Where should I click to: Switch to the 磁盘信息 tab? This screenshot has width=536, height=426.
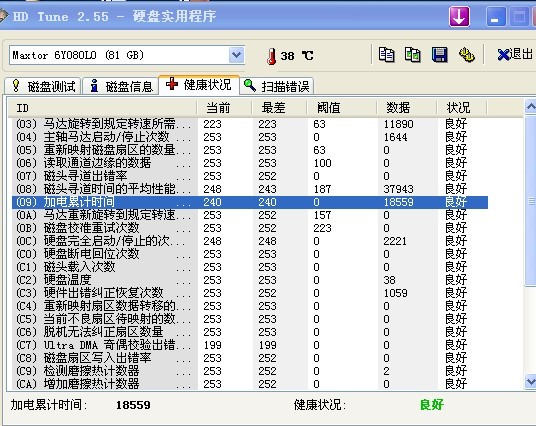tap(121, 86)
